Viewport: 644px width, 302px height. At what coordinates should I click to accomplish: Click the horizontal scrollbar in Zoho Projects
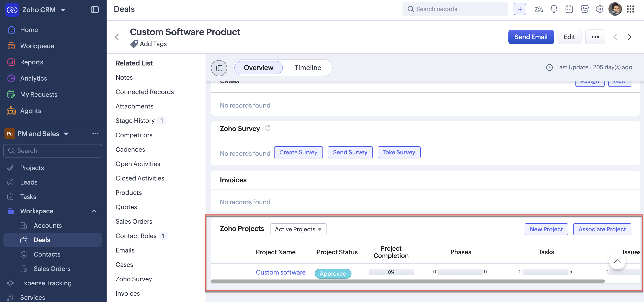click(x=408, y=281)
